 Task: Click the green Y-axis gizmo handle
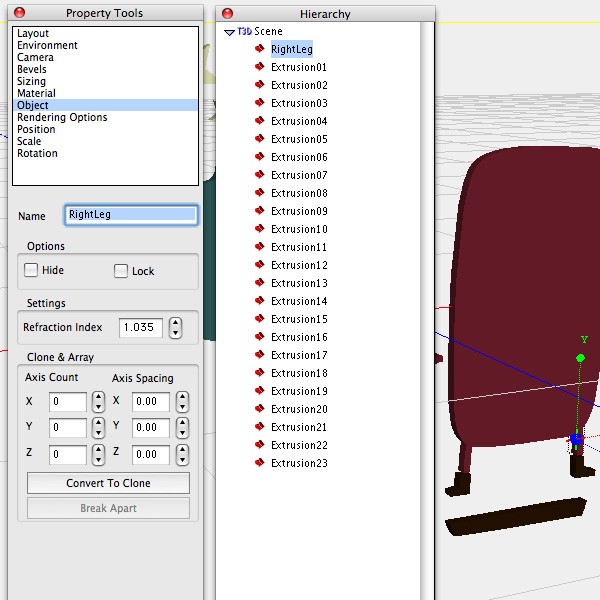pos(581,357)
